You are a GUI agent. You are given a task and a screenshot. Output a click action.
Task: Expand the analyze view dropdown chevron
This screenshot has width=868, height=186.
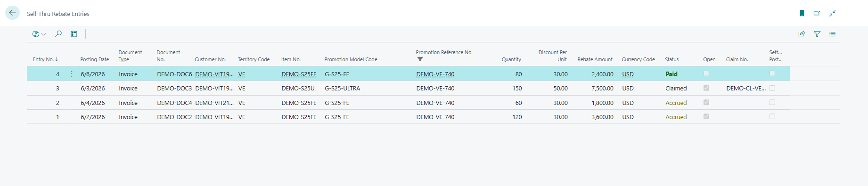tap(44, 34)
